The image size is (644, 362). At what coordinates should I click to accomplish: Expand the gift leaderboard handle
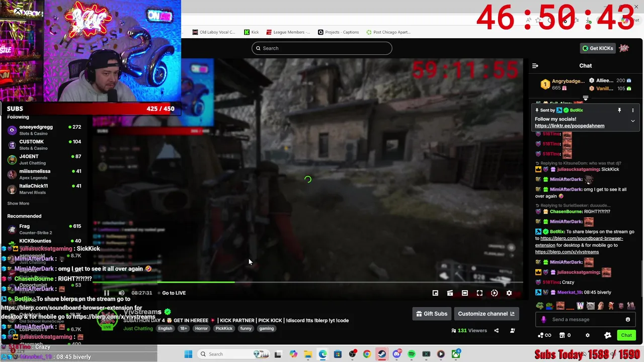click(x=585, y=98)
